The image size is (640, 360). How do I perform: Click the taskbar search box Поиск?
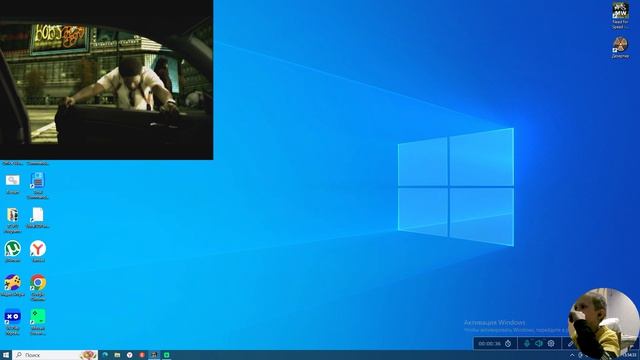click(55, 355)
